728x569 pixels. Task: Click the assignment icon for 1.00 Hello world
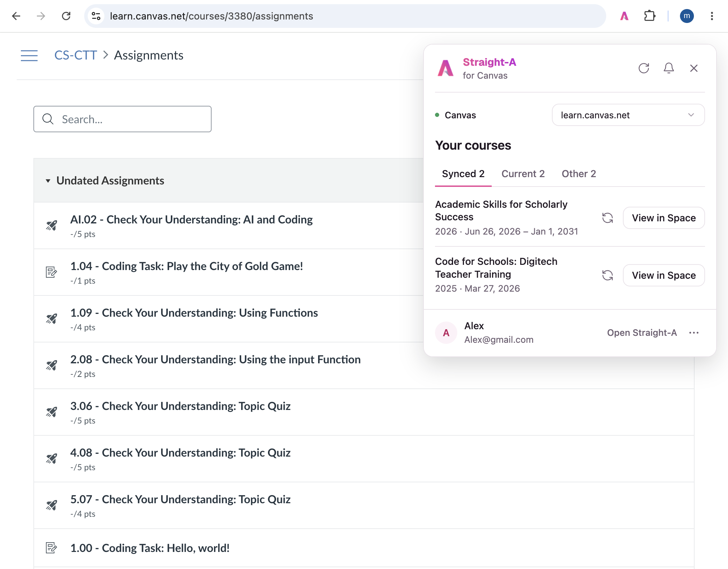coord(52,548)
